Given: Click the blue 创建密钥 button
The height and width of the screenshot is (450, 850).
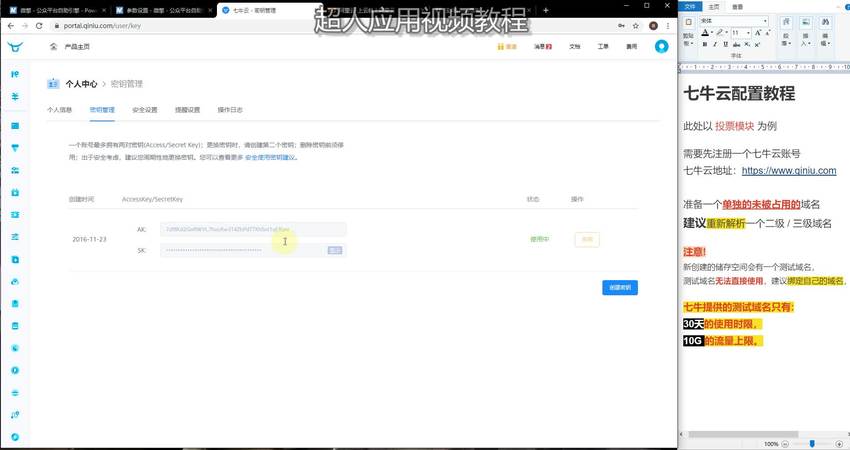Looking at the screenshot, I should tap(620, 287).
